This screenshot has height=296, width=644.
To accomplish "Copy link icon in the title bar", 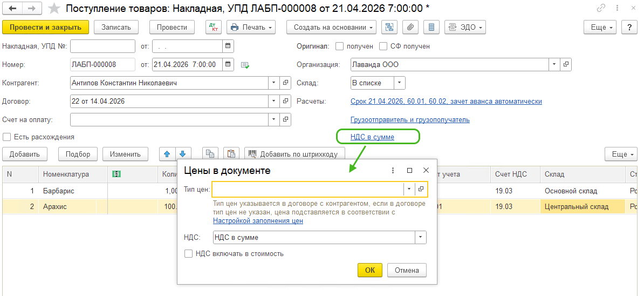I will tap(601, 8).
